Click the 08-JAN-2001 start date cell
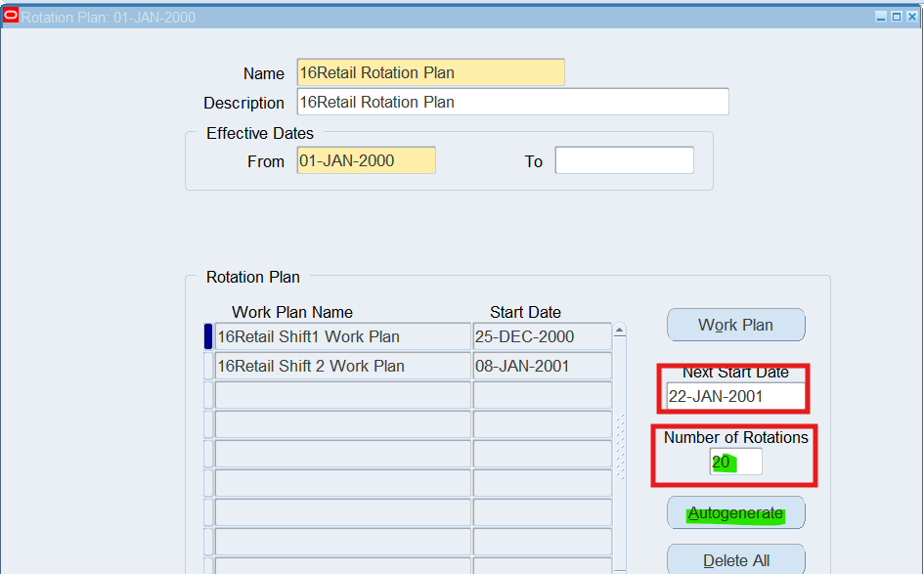Image resolution: width=924 pixels, height=574 pixels. [x=542, y=366]
